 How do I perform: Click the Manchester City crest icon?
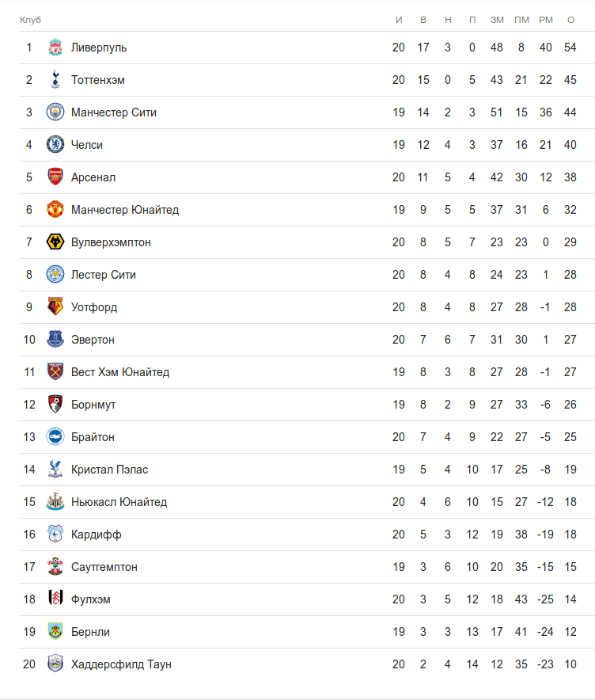(55, 112)
